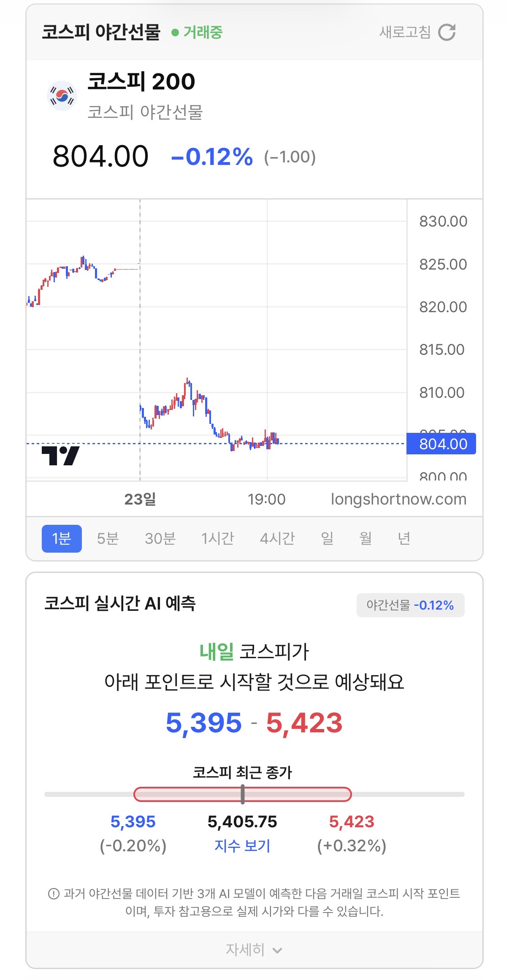The height and width of the screenshot is (980, 509).
Task: Click the TradingView logo on chart
Action: click(x=60, y=456)
